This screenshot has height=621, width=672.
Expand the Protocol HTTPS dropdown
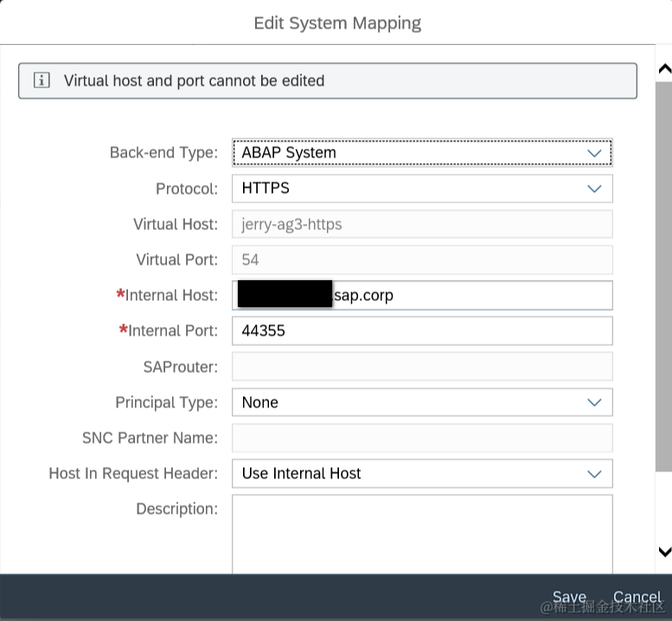(422, 189)
